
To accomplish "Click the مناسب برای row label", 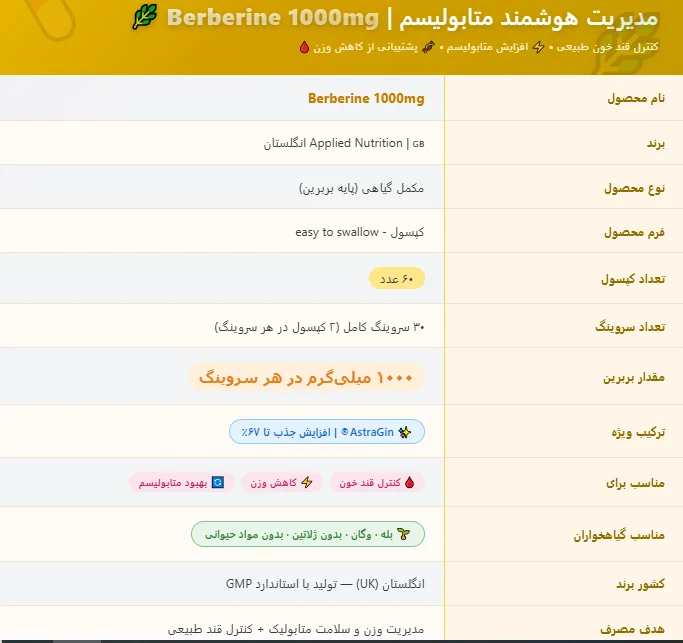I will 635,483.
